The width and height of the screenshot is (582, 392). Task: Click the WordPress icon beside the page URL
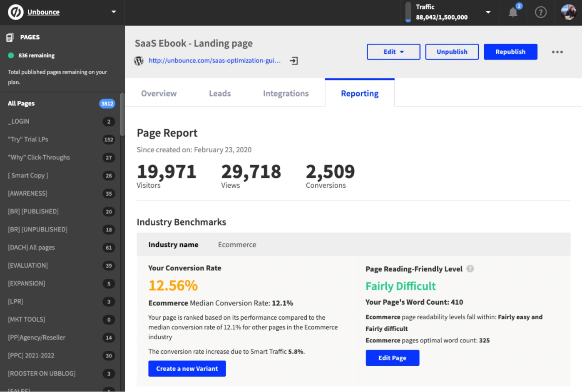point(139,61)
